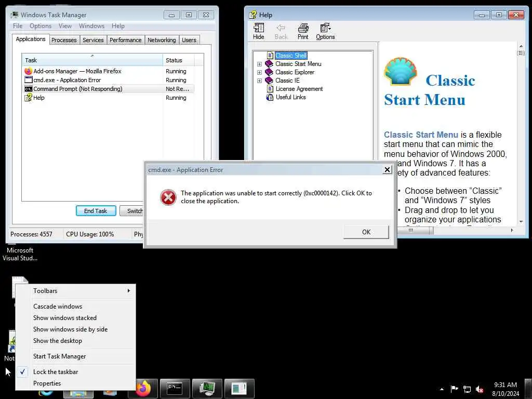
Task: Switch to the Performance tab
Action: click(x=126, y=40)
